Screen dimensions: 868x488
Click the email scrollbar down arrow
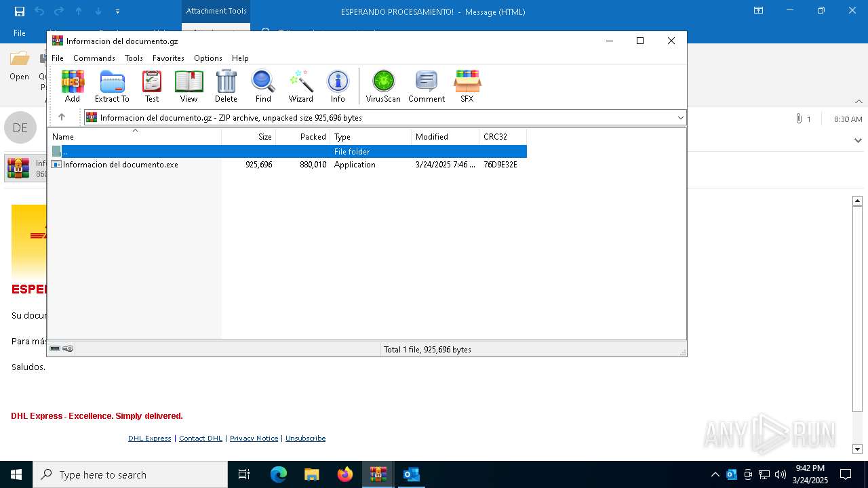tap(857, 449)
